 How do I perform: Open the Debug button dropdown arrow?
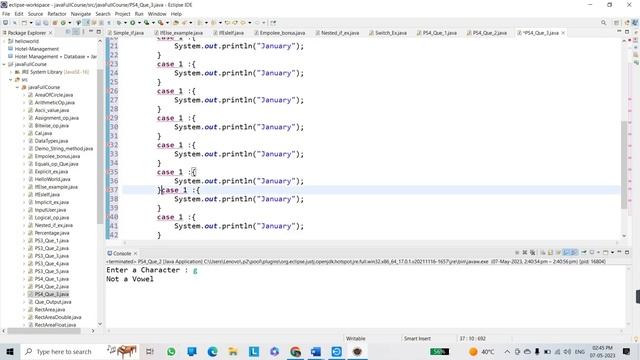[124, 23]
